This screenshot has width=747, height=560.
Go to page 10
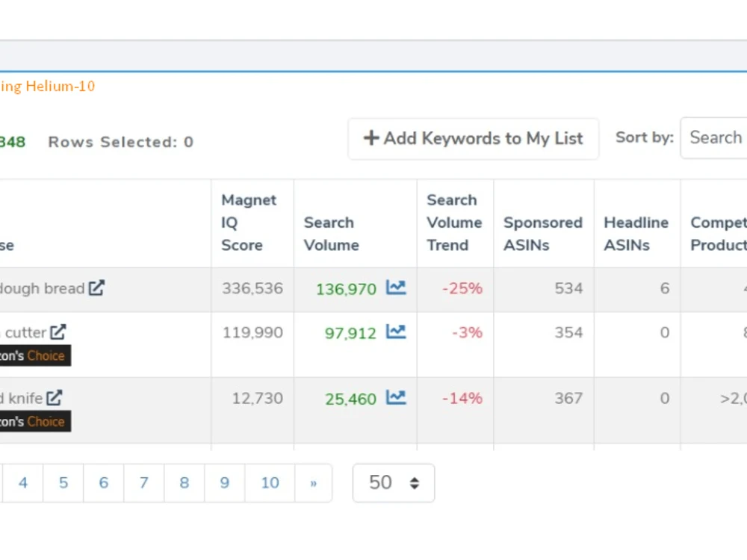[270, 483]
